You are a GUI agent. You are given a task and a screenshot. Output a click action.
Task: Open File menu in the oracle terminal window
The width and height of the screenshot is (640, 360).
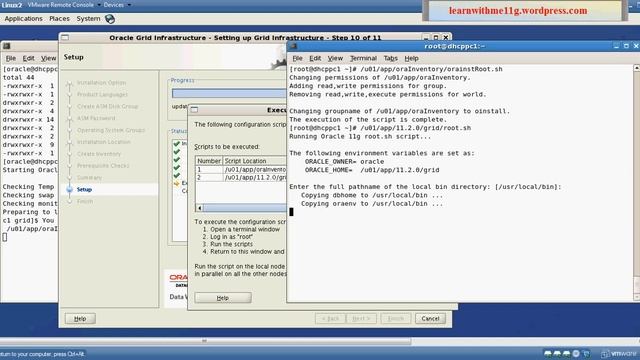[11, 58]
